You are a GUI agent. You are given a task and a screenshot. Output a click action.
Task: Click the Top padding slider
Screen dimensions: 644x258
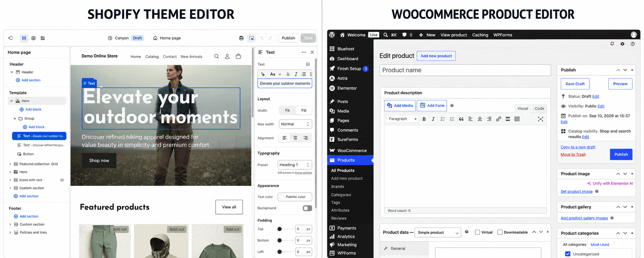pos(286,229)
